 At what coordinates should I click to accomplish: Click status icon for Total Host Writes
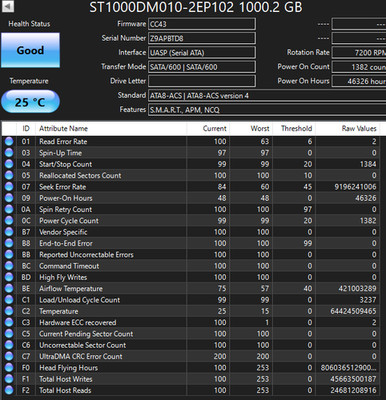coord(9,379)
